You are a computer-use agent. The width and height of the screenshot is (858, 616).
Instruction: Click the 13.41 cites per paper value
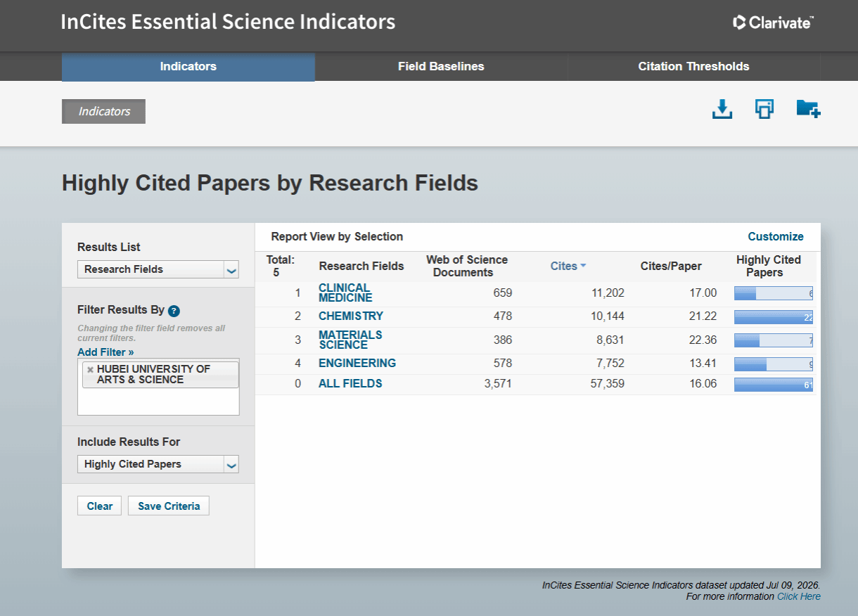coord(703,364)
